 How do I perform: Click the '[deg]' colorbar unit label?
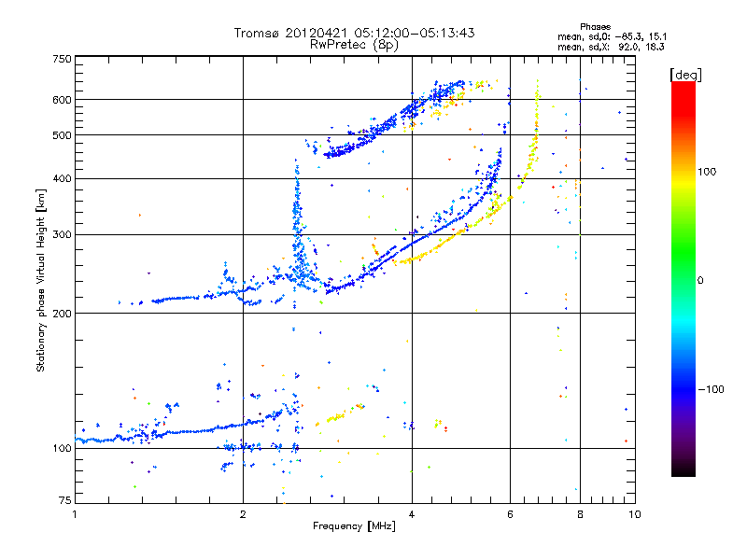[685, 75]
